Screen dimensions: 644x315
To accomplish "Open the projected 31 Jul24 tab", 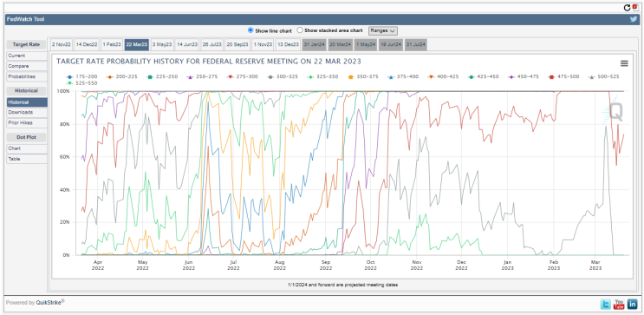I will point(416,44).
